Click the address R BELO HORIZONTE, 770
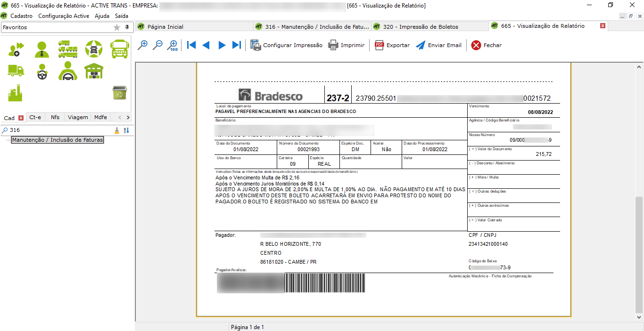The width and height of the screenshot is (644, 331). coord(290,244)
